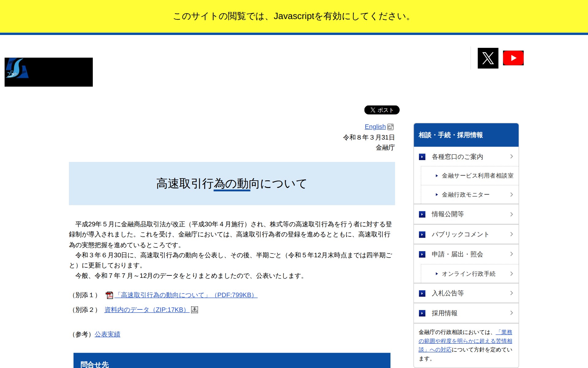
Task: Click the chevron on パブリックコメント row
Action: [x=511, y=234]
